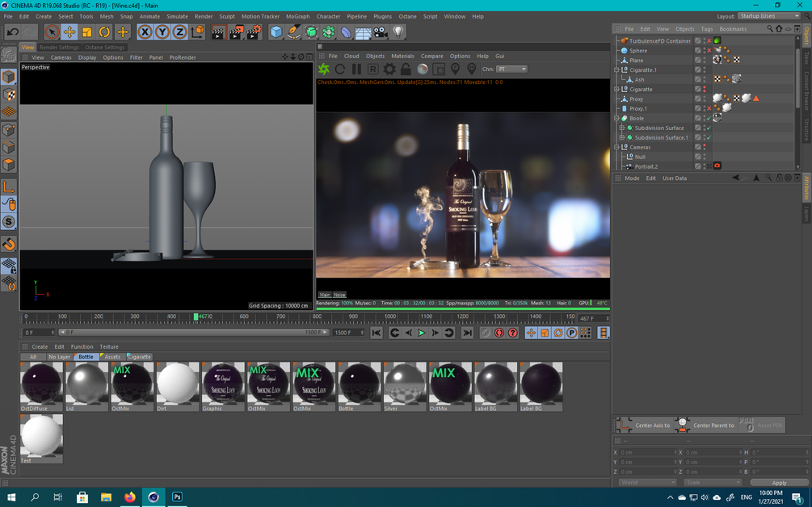Enable the TurbulenceFD Container red cross
This screenshot has height=507, width=812.
coord(709,41)
